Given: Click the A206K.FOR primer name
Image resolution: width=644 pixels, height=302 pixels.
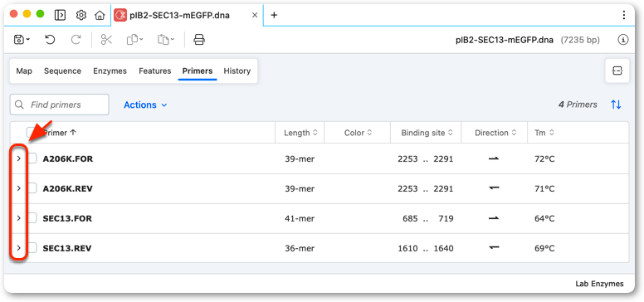Looking at the screenshot, I should 68,158.
